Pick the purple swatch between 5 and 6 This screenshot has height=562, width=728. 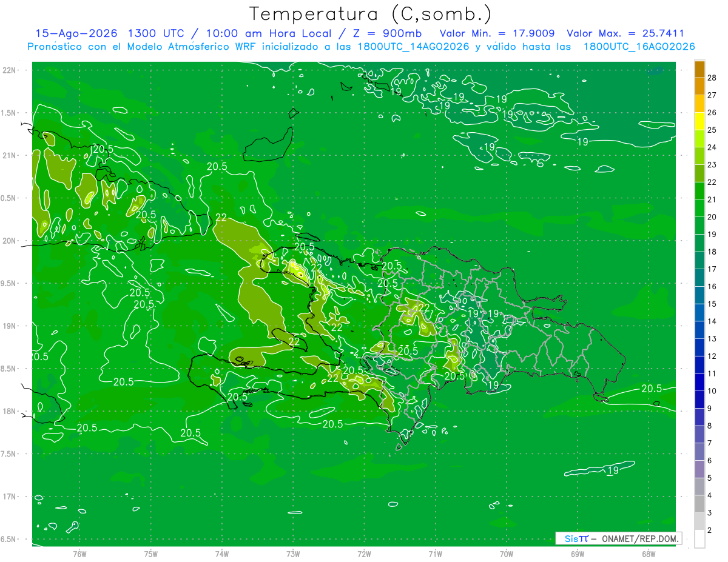tap(699, 469)
